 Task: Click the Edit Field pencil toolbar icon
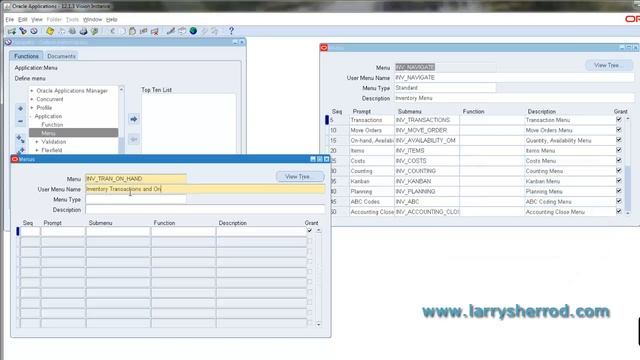tap(171, 31)
